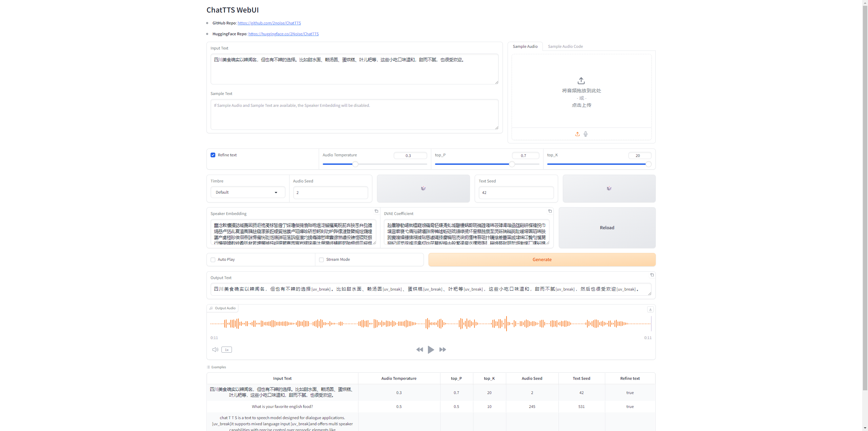Click the upload file icon under Sample Audio

[577, 134]
